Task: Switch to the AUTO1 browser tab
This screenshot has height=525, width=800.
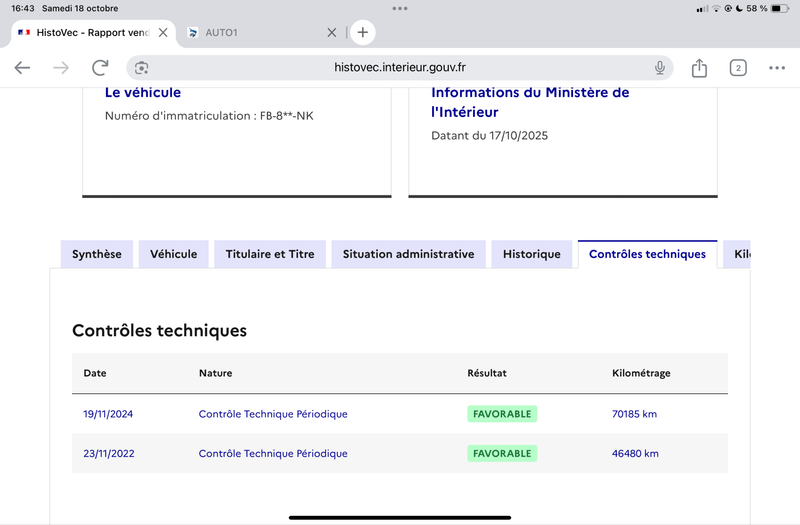Action: click(x=250, y=32)
